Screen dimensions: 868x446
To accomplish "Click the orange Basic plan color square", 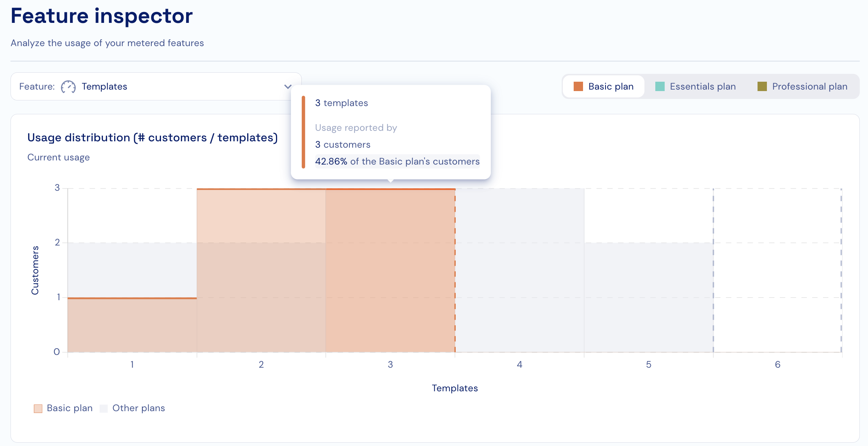I will pyautogui.click(x=578, y=87).
